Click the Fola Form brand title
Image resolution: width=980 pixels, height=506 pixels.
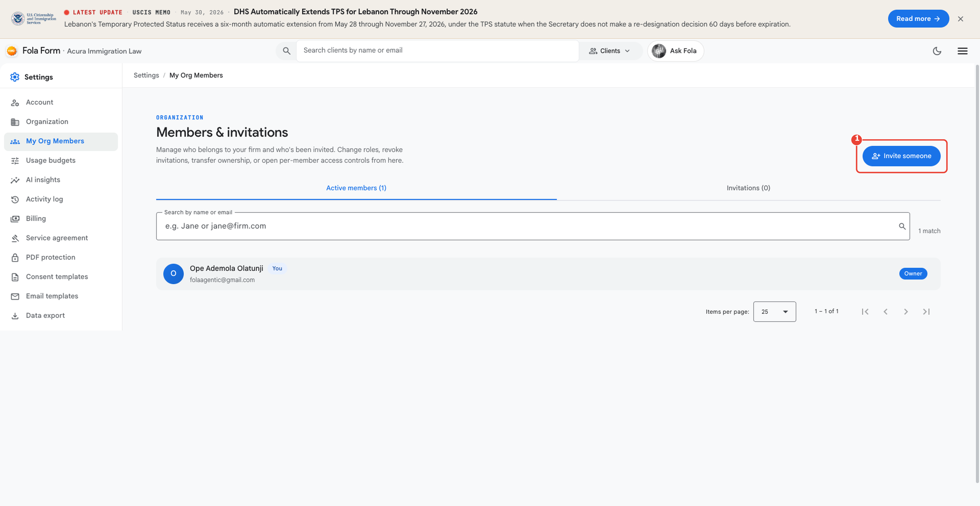click(41, 50)
